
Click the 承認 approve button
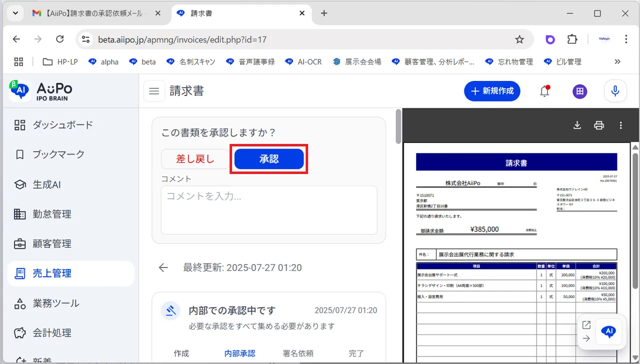click(x=269, y=159)
